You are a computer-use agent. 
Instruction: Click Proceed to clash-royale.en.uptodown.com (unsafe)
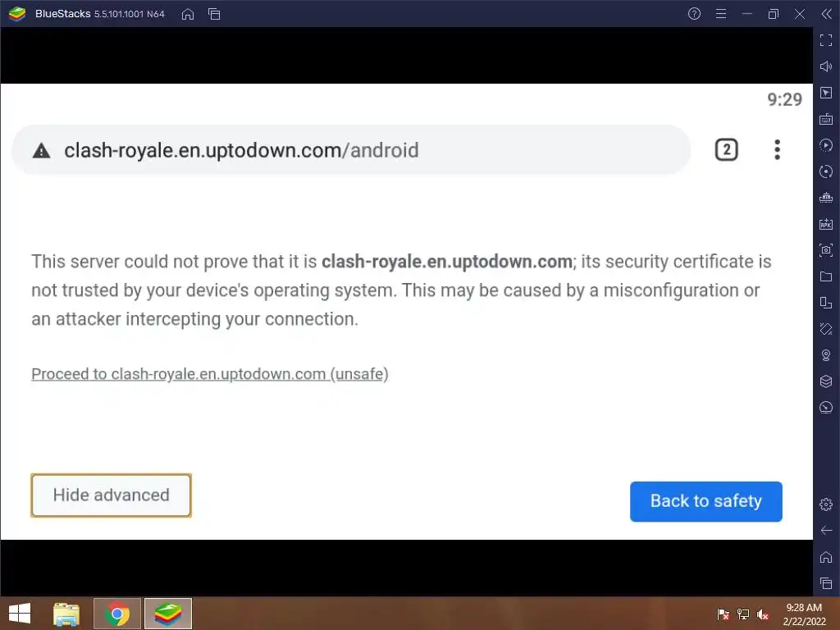[210, 374]
